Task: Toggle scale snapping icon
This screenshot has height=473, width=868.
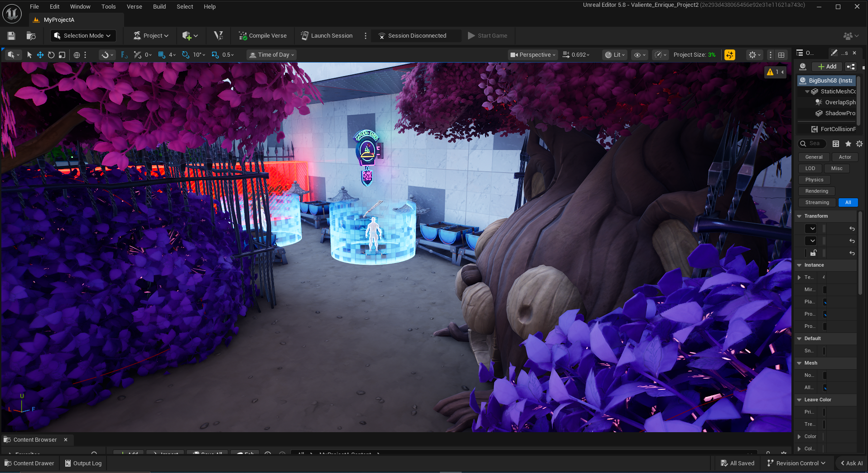Action: click(x=215, y=55)
